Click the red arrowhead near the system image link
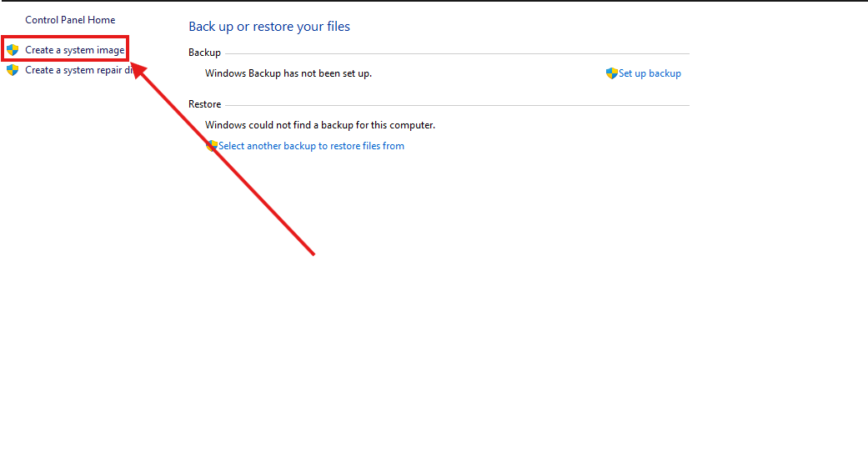The width and height of the screenshot is (868, 462). (140, 68)
